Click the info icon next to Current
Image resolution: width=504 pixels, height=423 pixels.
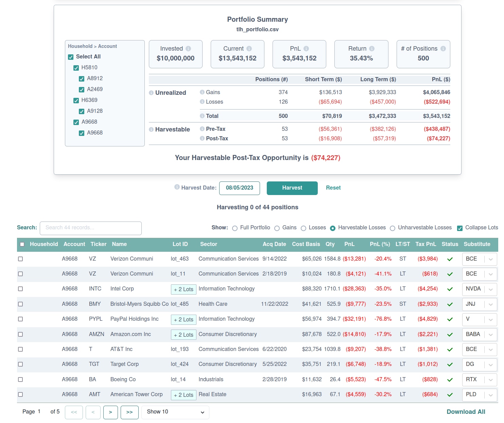[x=249, y=49]
